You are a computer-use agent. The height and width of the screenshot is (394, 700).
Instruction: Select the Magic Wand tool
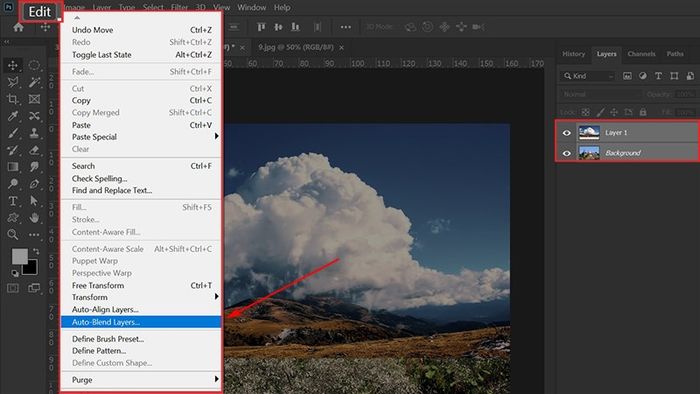pos(34,82)
